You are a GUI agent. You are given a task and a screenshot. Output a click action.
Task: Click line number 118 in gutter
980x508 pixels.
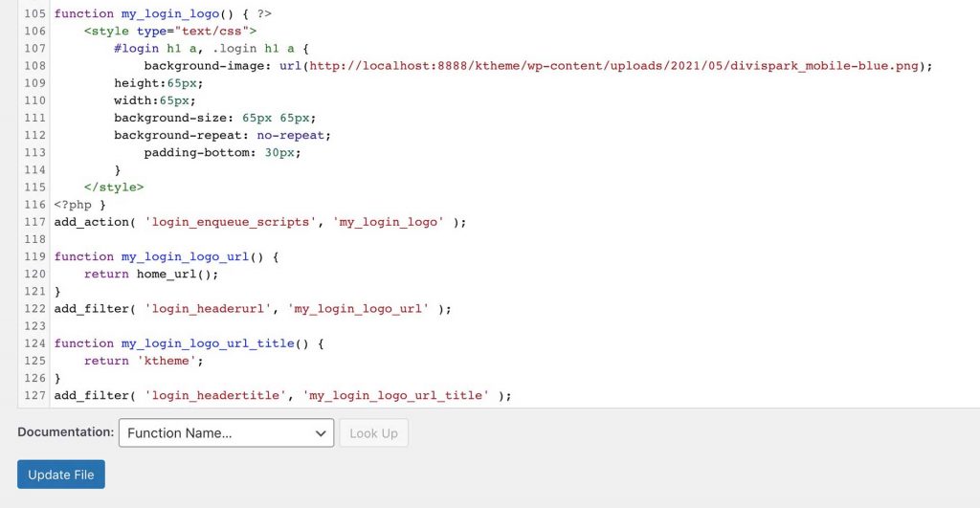35,239
